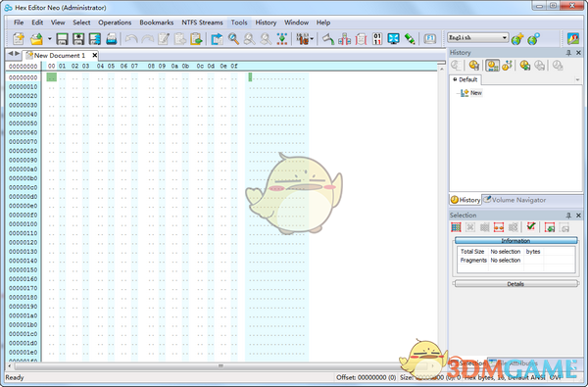Click the Selection load green arrow icon
The image size is (588, 387).
coord(550,227)
